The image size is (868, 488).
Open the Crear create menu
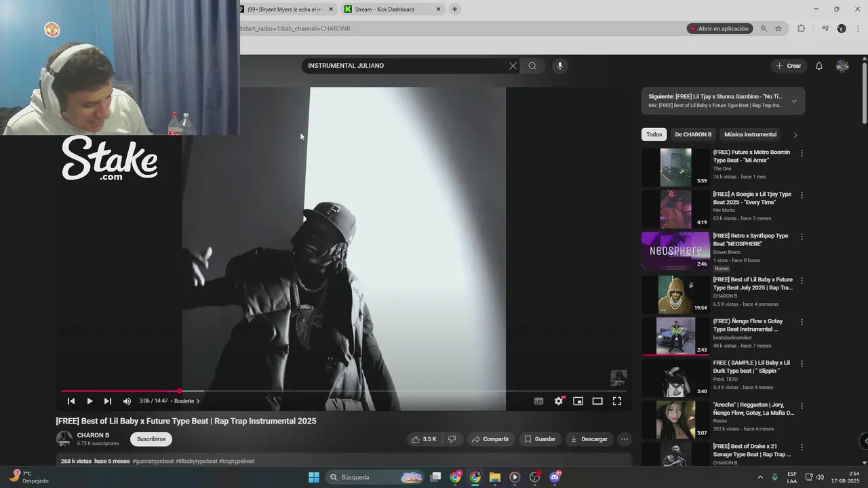click(x=789, y=66)
